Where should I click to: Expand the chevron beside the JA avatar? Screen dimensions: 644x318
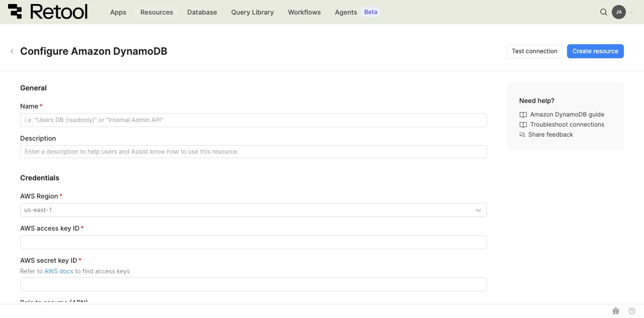(x=631, y=13)
